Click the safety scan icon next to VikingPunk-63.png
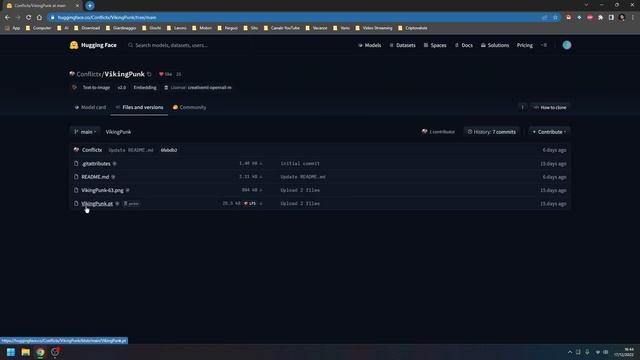Viewport: 640px width, 360px height. coord(128,190)
